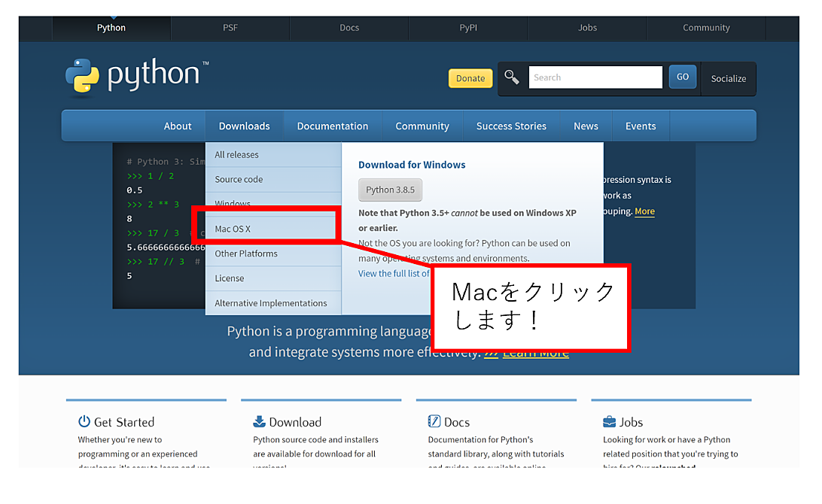Open the Get Started section heading
822x504 pixels.
[124, 422]
